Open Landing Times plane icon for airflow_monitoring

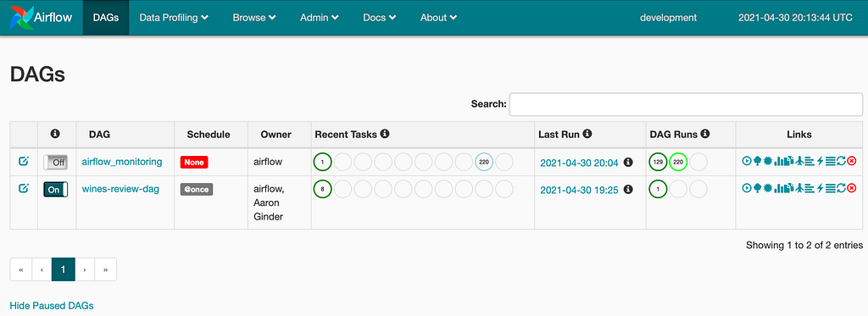pyautogui.click(x=800, y=161)
